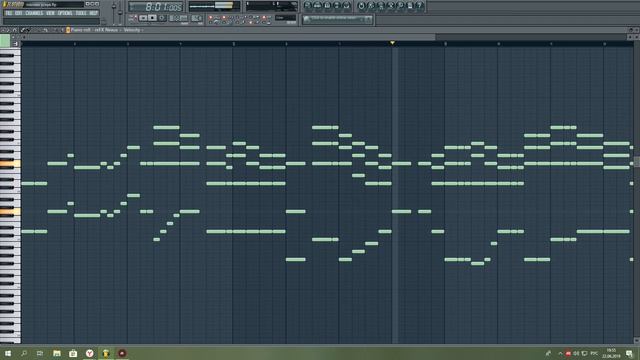Screen dimensions: 640x360
Task: Toggle pattern/song mode switch
Action: [133, 18]
